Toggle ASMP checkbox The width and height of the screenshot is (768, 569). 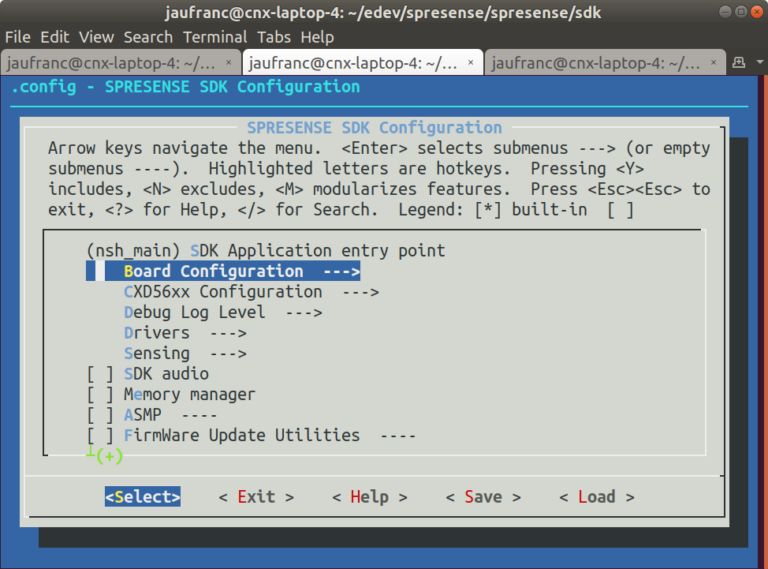[x=100, y=415]
